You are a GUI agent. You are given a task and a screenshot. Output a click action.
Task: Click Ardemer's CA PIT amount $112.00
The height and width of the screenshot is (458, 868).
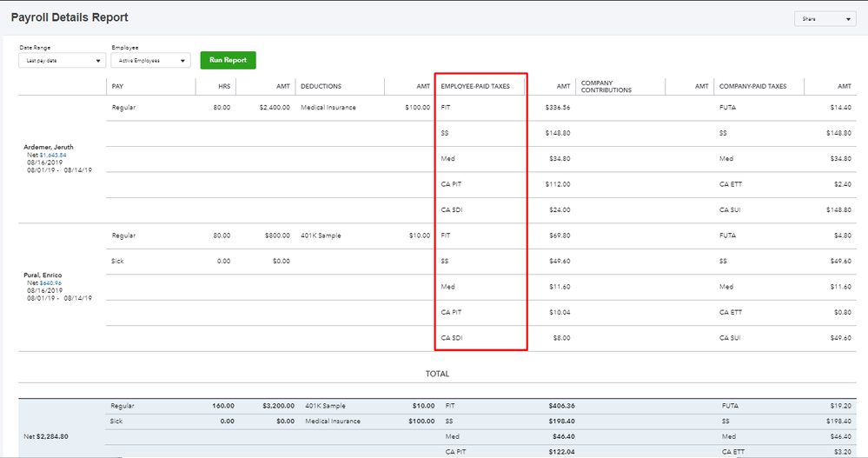click(x=558, y=184)
